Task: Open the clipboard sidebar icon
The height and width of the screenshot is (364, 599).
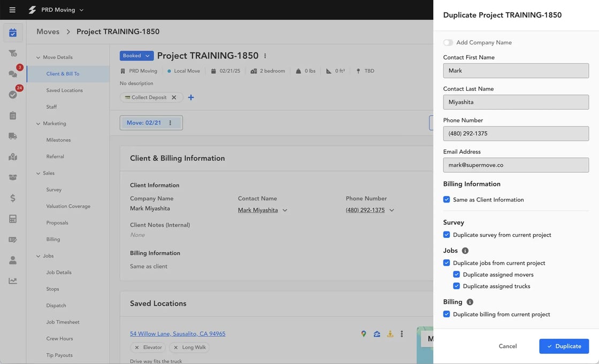Action: pyautogui.click(x=13, y=115)
